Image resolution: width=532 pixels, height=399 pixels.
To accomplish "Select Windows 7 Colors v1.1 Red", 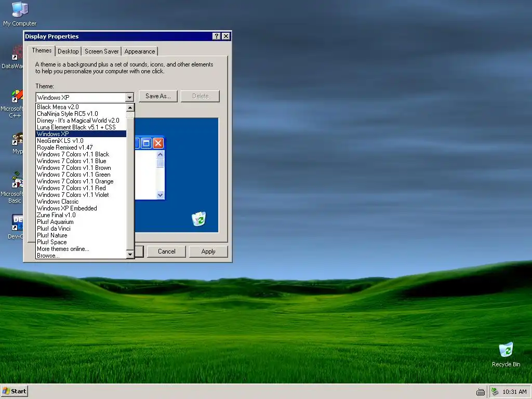I will tap(81, 188).
